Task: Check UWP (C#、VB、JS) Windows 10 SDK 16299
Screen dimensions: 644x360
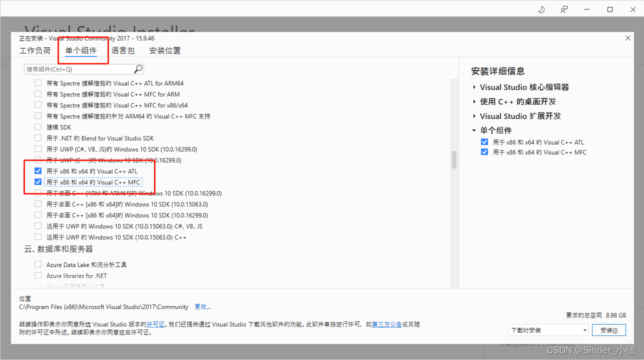Action: [x=38, y=149]
